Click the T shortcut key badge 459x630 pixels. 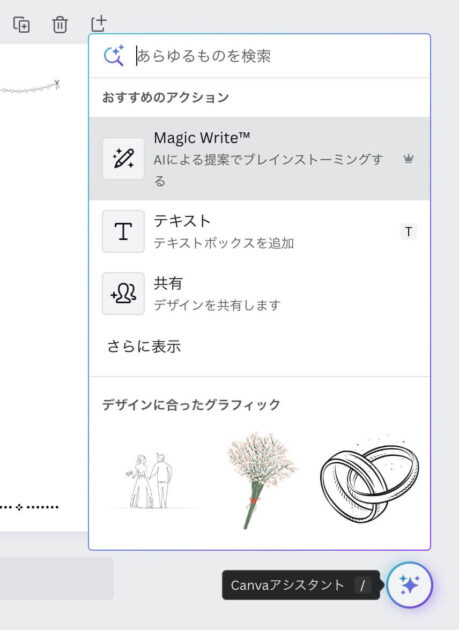pos(408,232)
